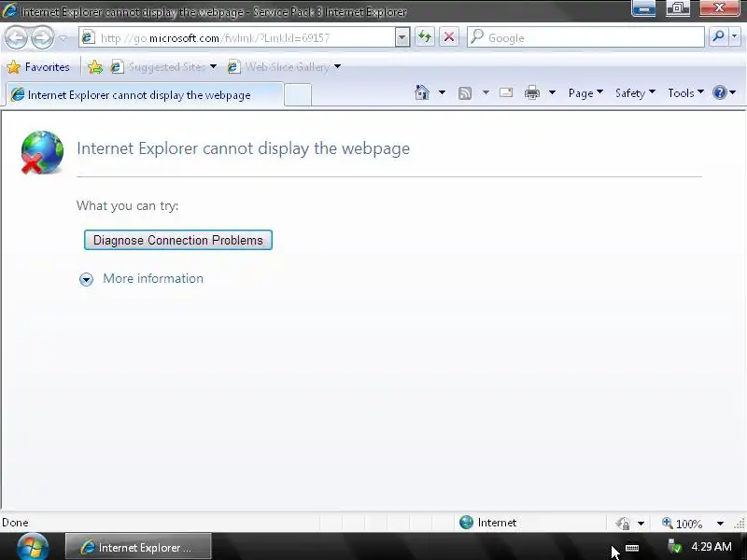The width and height of the screenshot is (747, 560).
Task: Open a new blank tab
Action: click(298, 95)
